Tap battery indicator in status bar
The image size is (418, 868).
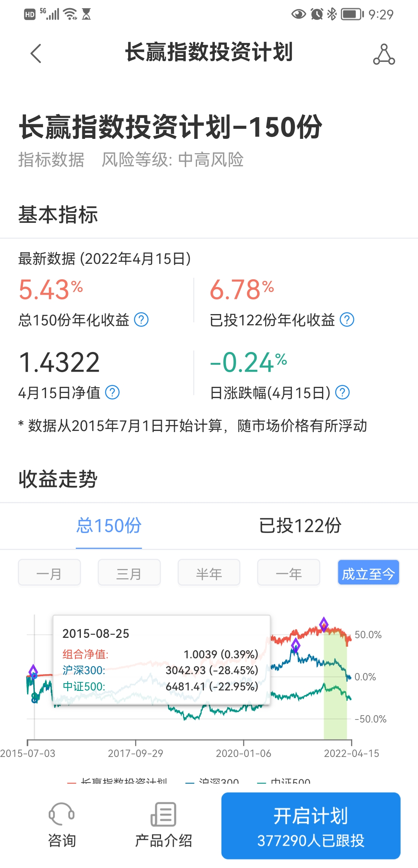(353, 14)
